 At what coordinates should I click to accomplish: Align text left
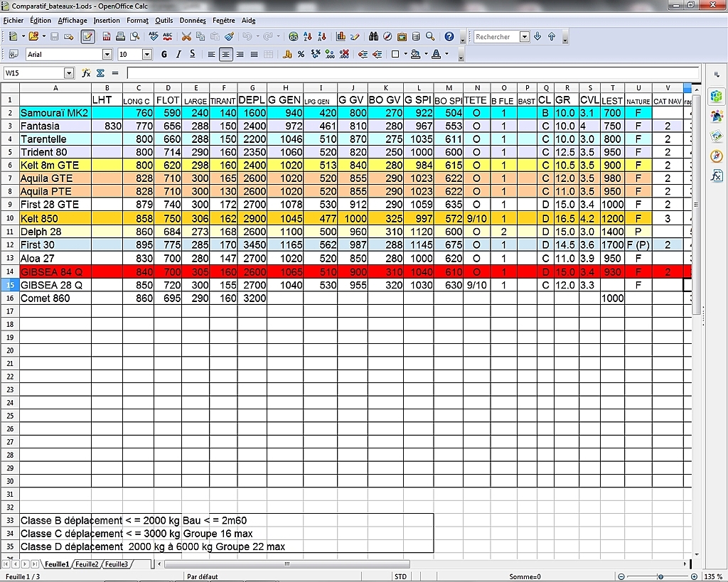[211, 54]
